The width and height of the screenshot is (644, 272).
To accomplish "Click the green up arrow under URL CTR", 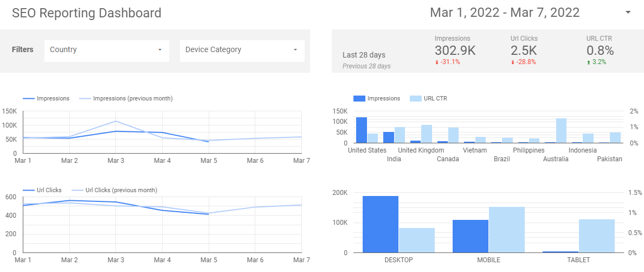I will tap(588, 62).
